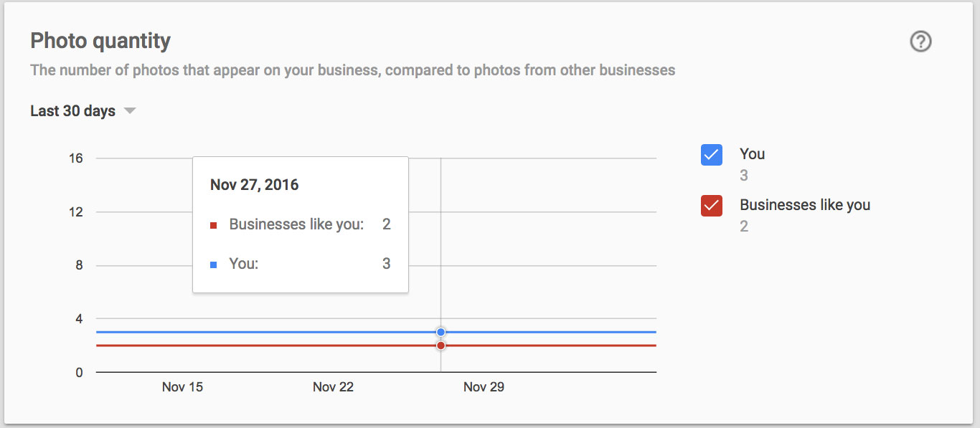This screenshot has width=980, height=428.
Task: Click the You legend label
Action: click(752, 153)
